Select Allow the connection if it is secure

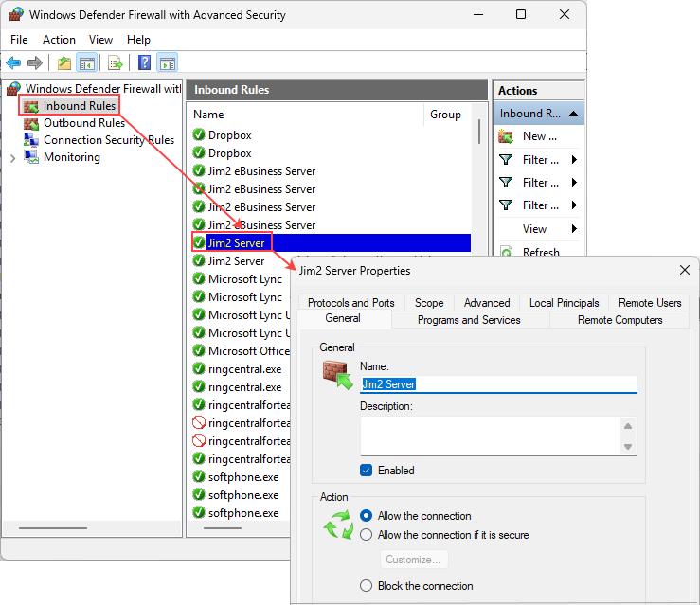(366, 535)
